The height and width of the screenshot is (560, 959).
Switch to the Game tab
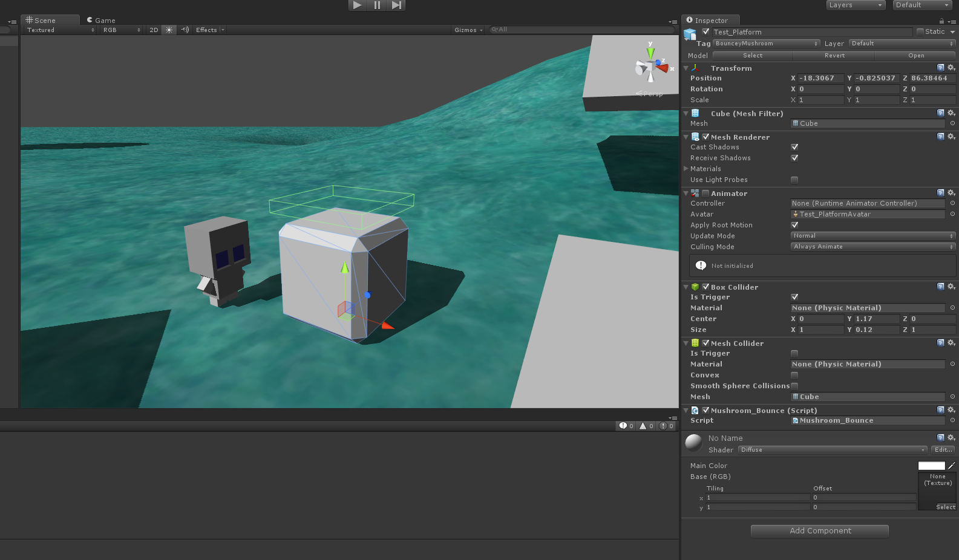pos(101,20)
